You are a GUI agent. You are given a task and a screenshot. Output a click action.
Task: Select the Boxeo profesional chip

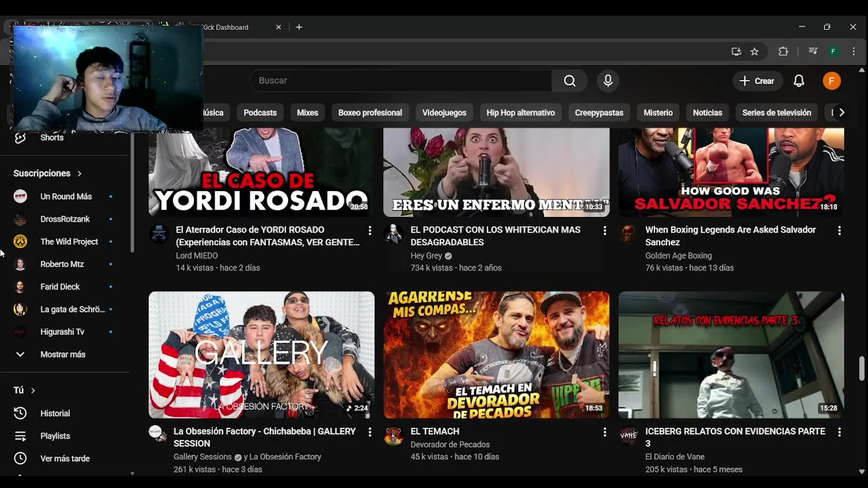coord(370,113)
